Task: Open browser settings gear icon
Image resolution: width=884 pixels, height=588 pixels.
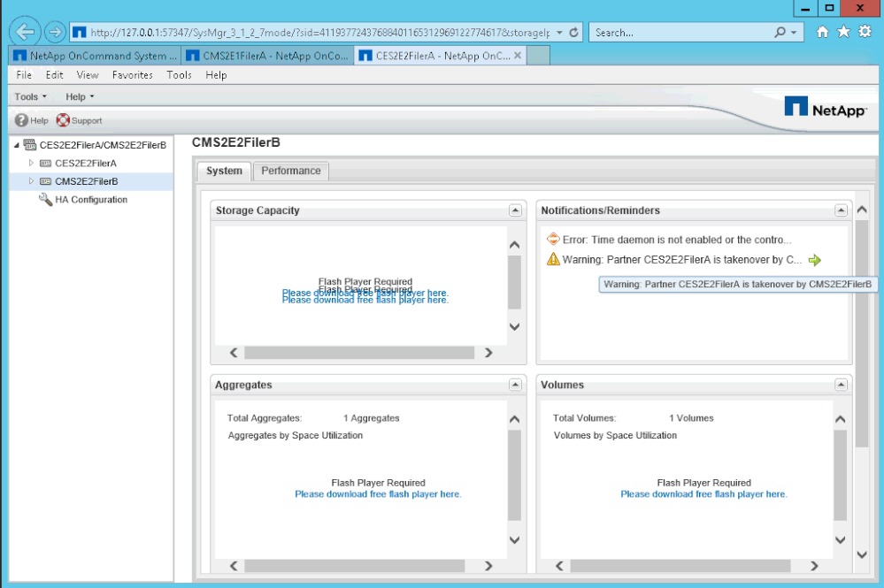Action: click(865, 32)
